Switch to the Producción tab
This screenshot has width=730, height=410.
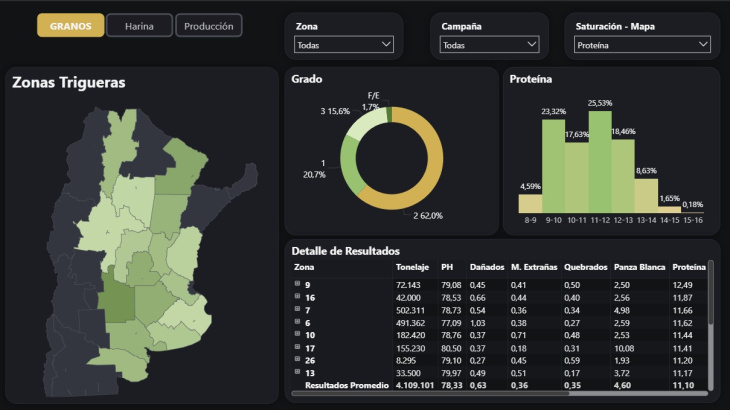point(209,26)
